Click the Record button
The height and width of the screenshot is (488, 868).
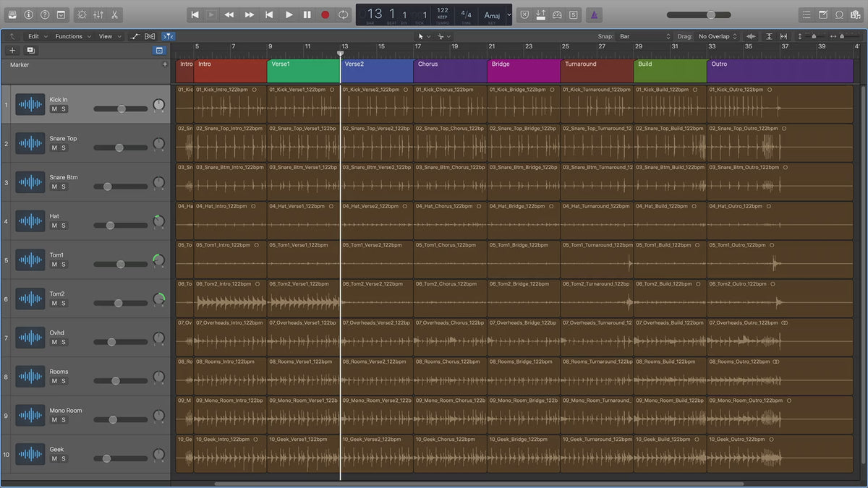(325, 14)
